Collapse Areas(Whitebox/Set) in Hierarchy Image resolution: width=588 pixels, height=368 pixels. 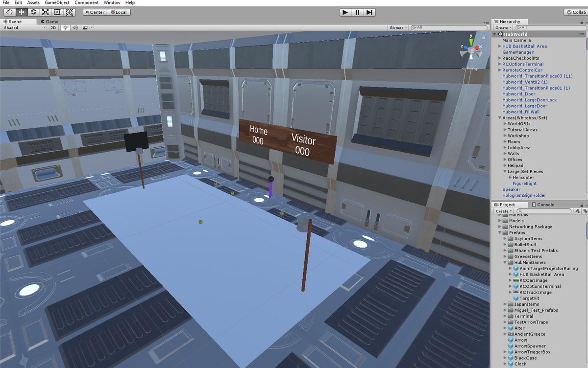[499, 118]
